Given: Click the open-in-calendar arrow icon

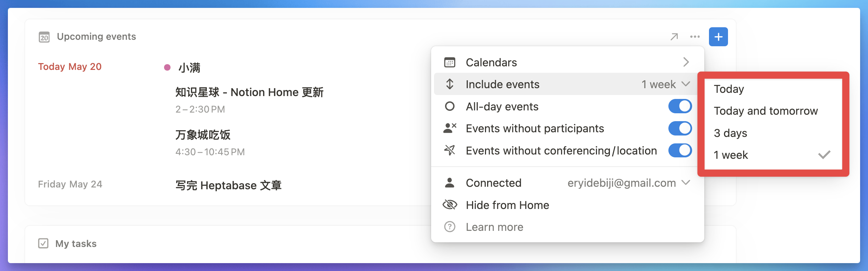Looking at the screenshot, I should point(674,37).
